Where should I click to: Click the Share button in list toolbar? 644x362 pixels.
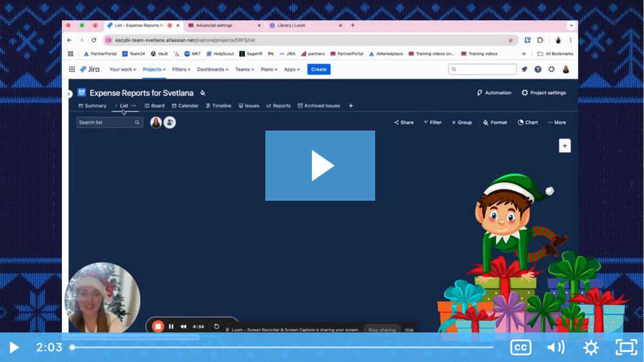(x=404, y=122)
